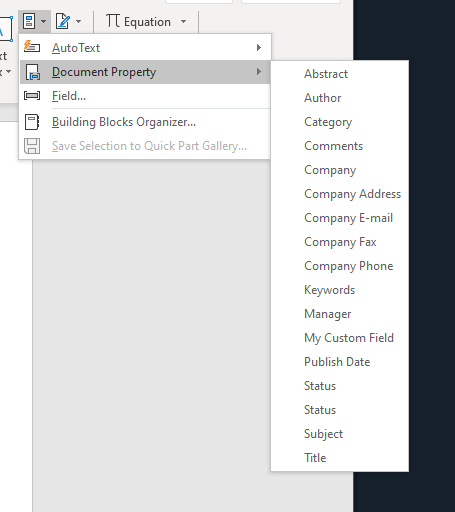Expand the Signature Line dropdown arrow

(79, 22)
